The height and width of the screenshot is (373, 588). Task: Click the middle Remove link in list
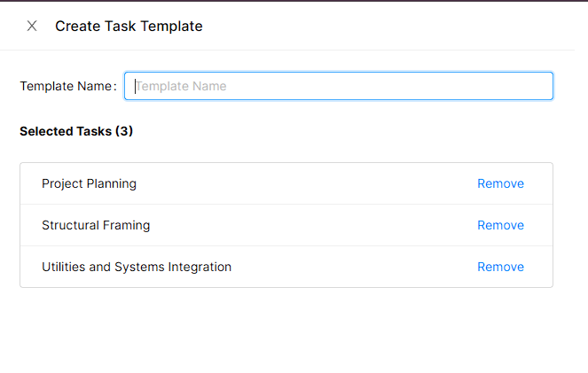pyautogui.click(x=500, y=225)
